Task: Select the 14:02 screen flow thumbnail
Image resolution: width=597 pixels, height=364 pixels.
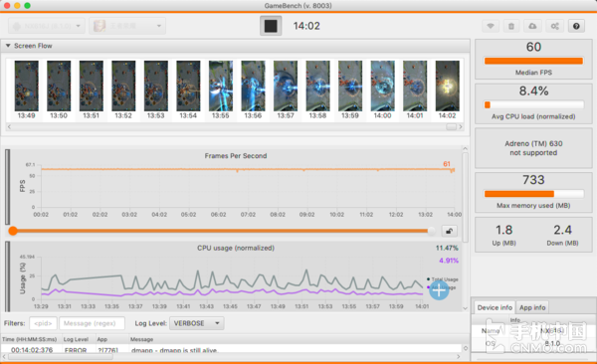Action: [448, 90]
